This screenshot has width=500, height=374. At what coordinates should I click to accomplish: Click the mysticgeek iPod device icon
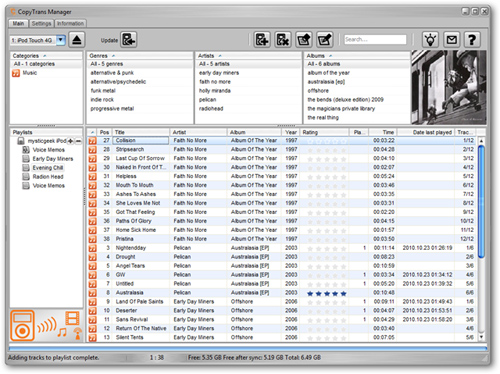(x=21, y=141)
